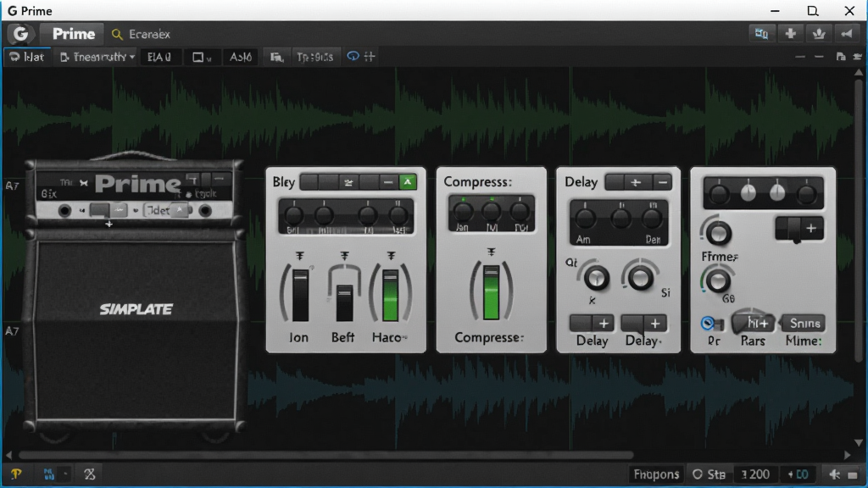Click the plus above right Delay label

(x=655, y=323)
